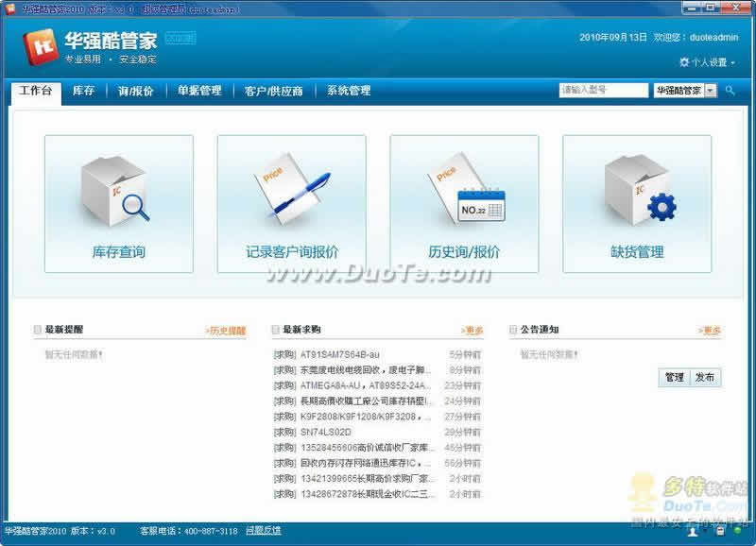The width and height of the screenshot is (756, 546).
Task: Click the icon next to 最新提醒 header
Action: click(x=37, y=330)
